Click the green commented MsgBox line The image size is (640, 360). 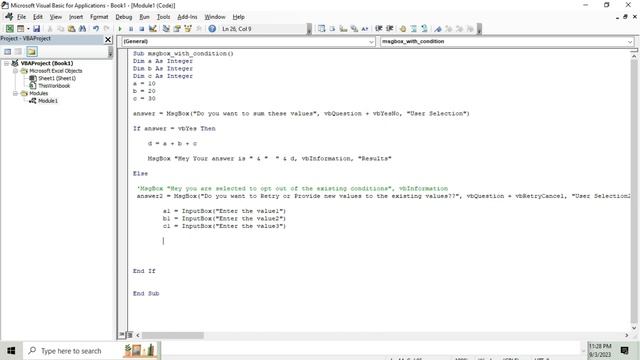tap(292, 189)
